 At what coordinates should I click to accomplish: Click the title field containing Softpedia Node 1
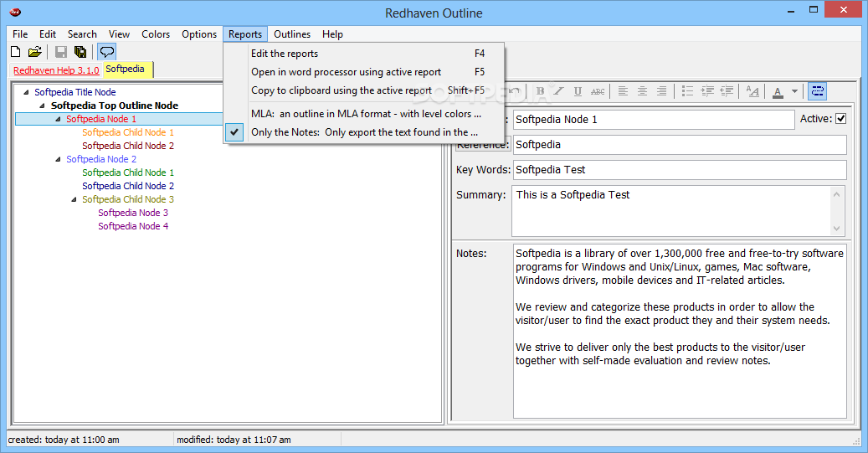[654, 120]
